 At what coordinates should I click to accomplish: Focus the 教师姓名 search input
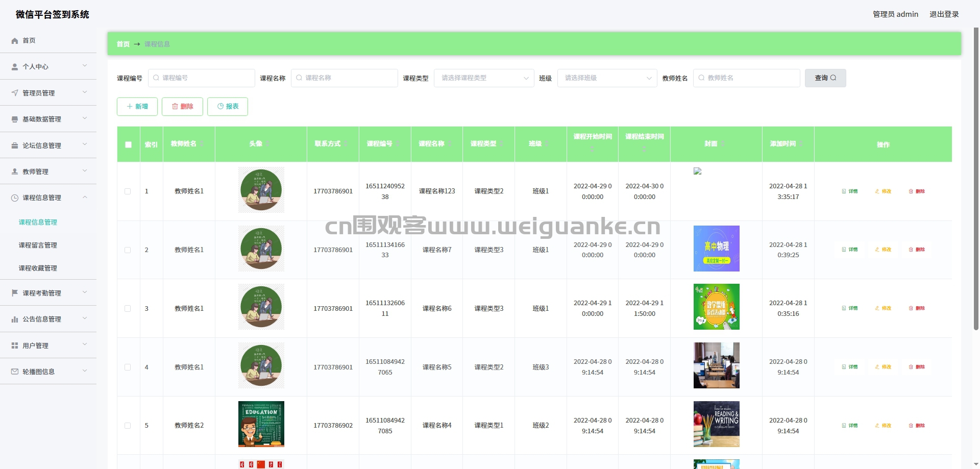pos(746,78)
